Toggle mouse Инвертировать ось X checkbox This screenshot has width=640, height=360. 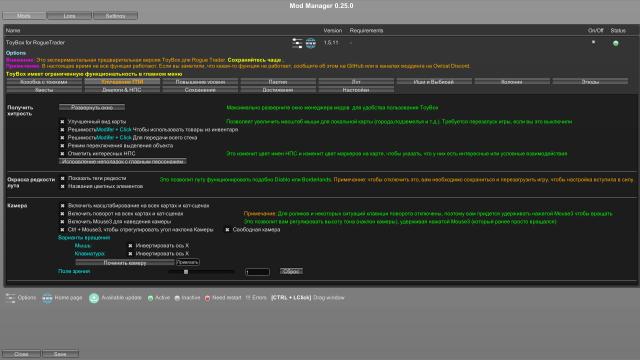click(130, 246)
